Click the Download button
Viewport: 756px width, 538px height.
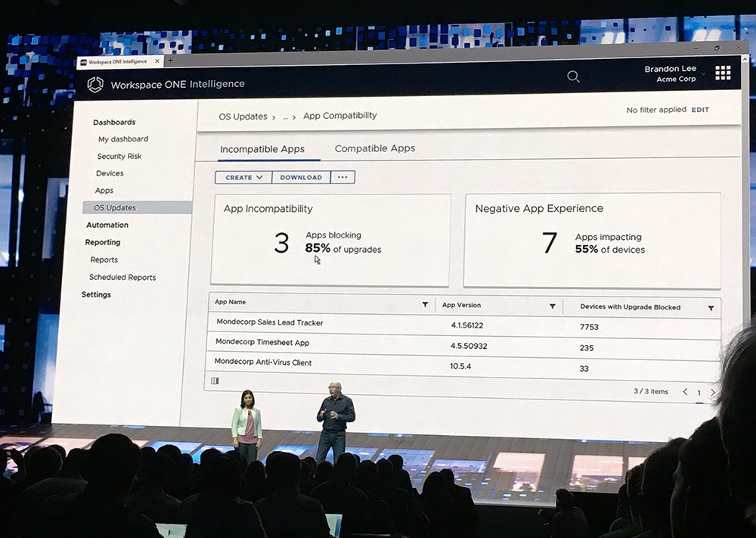pyautogui.click(x=301, y=177)
